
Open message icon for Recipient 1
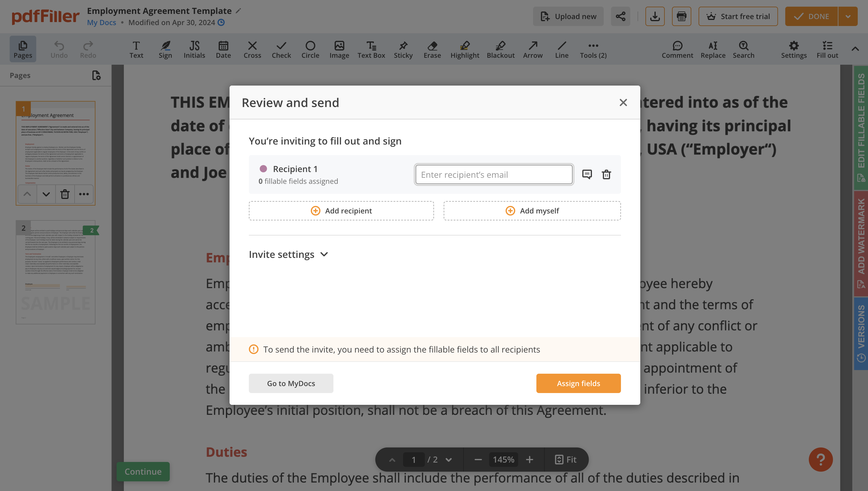(587, 174)
